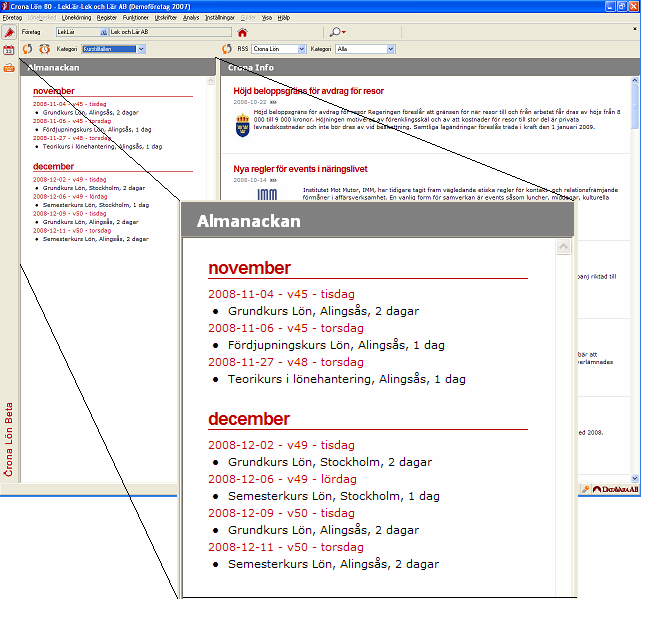This screenshot has height=621, width=657.
Task: Close the toolbar with the small x
Action: pyautogui.click(x=634, y=29)
